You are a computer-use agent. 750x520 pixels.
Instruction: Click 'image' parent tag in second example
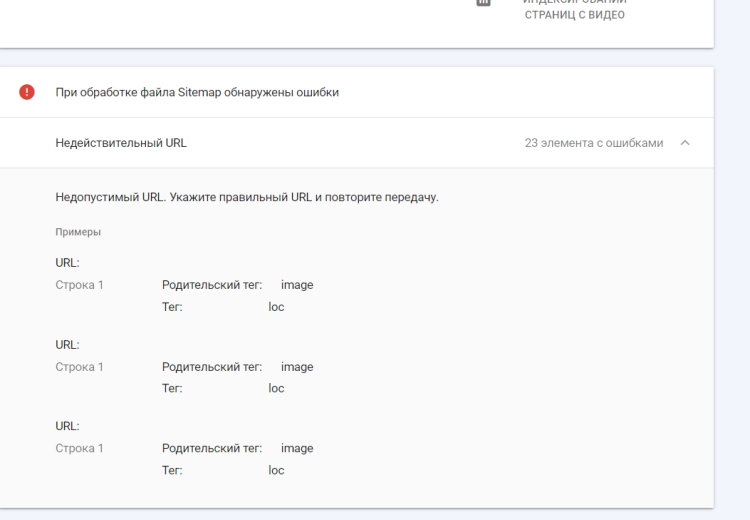pyautogui.click(x=297, y=367)
